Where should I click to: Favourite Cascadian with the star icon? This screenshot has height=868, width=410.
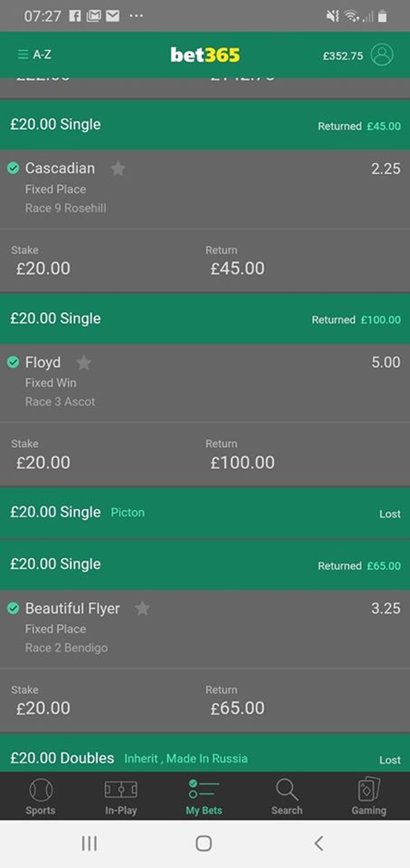[118, 169]
